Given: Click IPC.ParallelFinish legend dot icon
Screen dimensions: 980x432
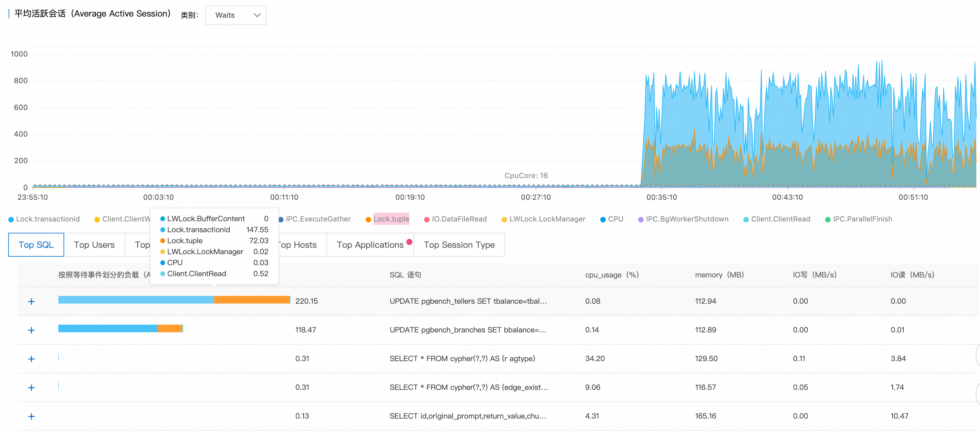Looking at the screenshot, I should 828,219.
